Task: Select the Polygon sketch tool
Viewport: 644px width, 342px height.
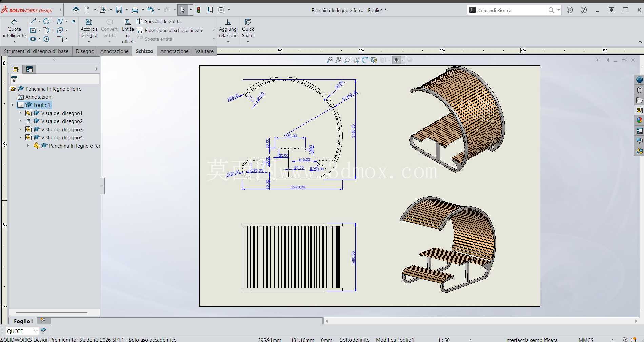Action: coord(47,39)
